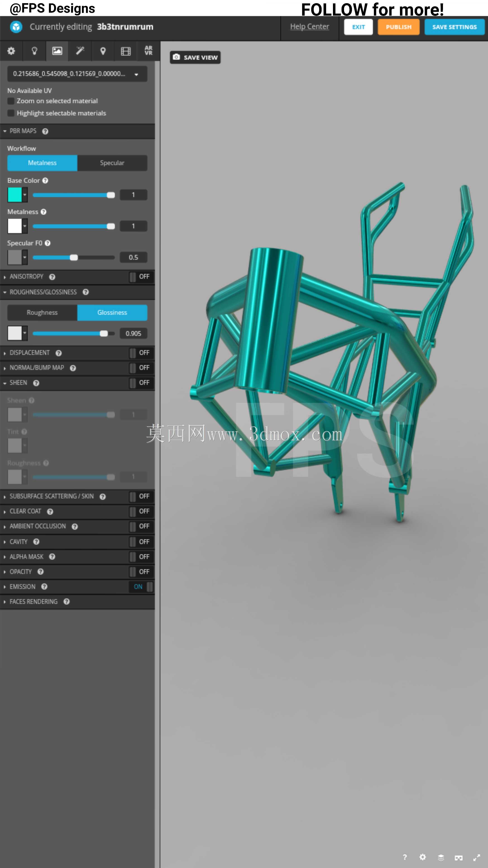Toggle fullscreen arrows icon

tap(476, 858)
